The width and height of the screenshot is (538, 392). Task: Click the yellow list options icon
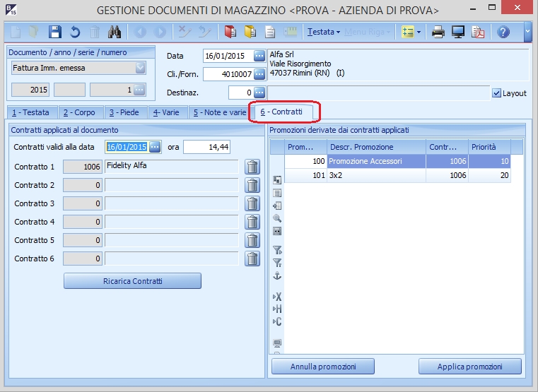408,32
